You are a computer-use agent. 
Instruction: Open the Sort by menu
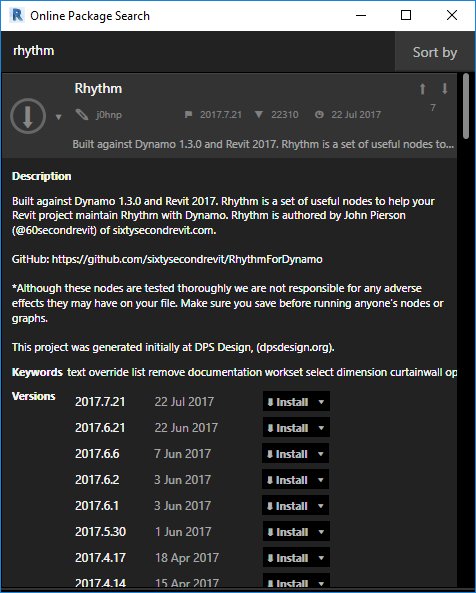pyautogui.click(x=435, y=52)
